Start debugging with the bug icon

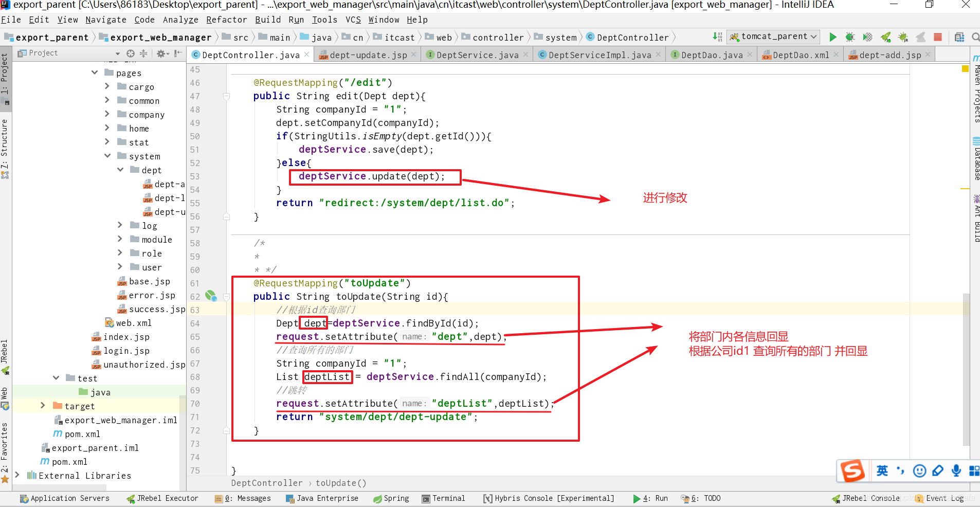pyautogui.click(x=850, y=37)
